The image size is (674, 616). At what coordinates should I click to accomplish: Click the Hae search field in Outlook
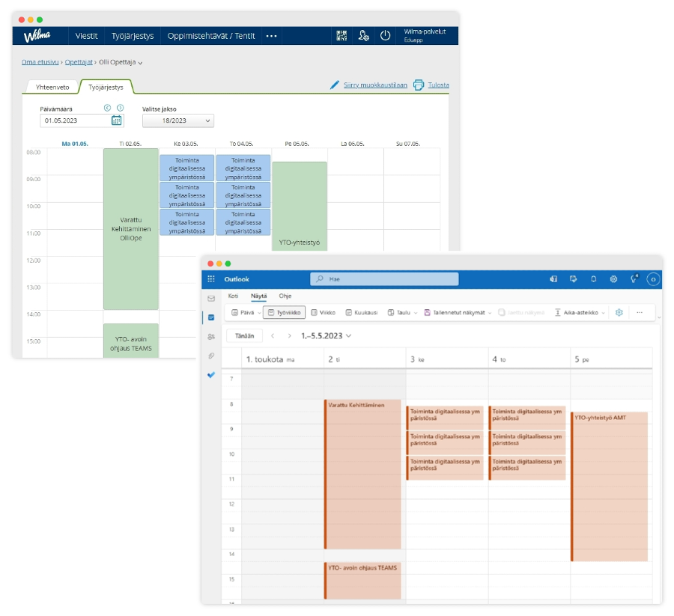[x=384, y=279]
